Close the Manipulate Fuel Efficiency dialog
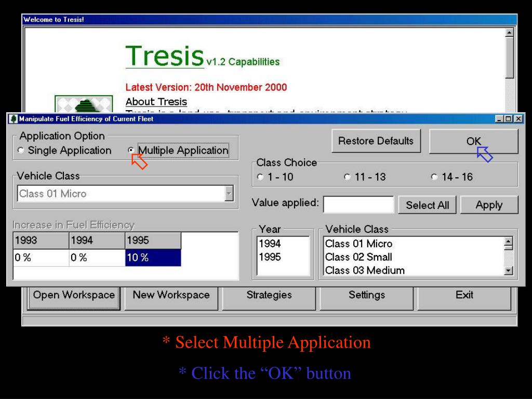The width and height of the screenshot is (532, 399). (x=518, y=119)
